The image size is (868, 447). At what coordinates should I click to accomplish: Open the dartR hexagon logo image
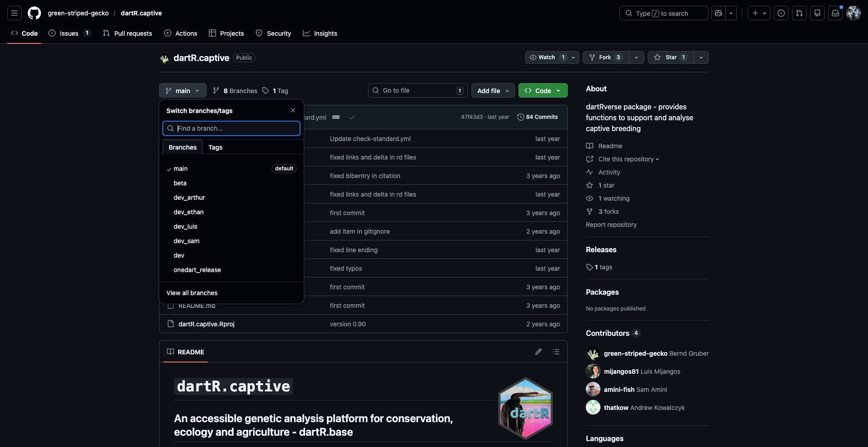click(x=525, y=409)
